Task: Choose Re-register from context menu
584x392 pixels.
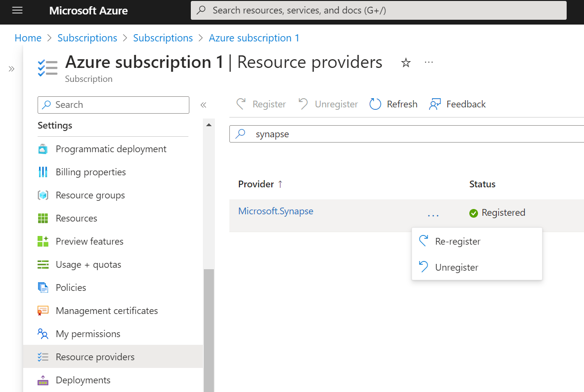Action: [457, 241]
